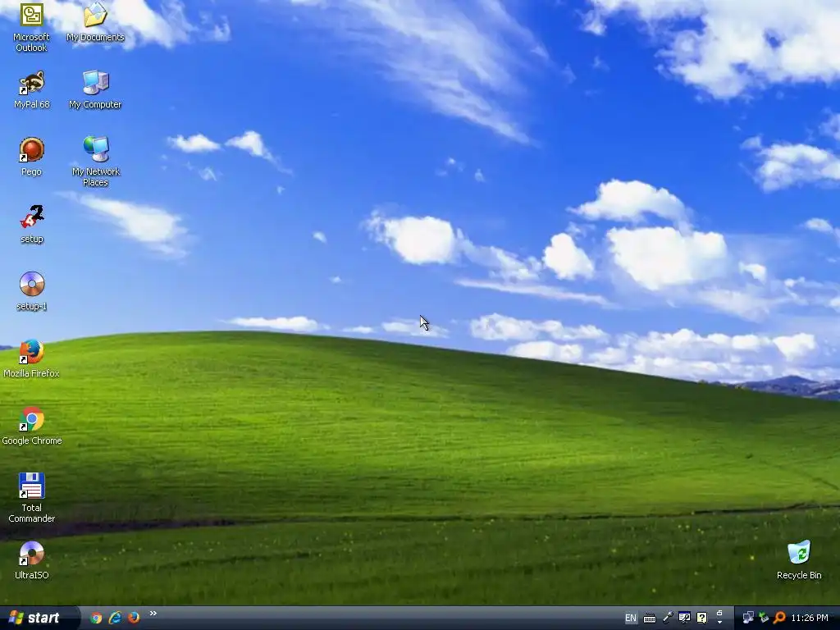This screenshot has height=630, width=840.
Task: Select the MyPal 68 browser shortcut
Action: pyautogui.click(x=32, y=90)
